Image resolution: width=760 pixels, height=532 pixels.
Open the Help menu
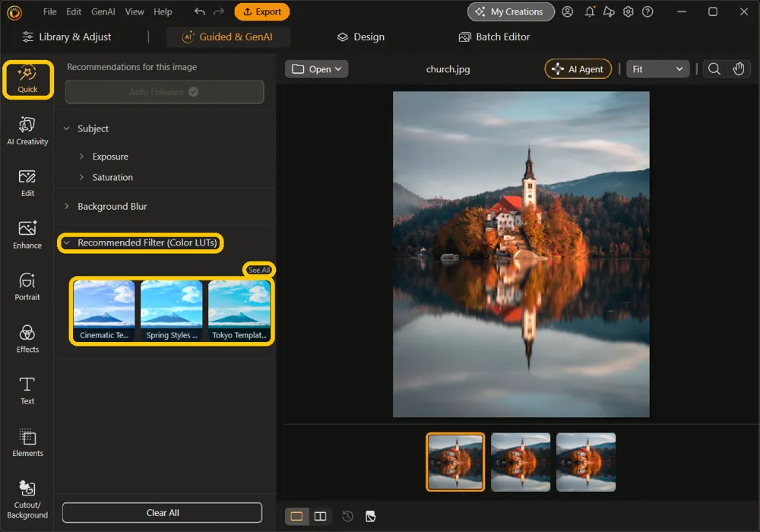click(163, 11)
